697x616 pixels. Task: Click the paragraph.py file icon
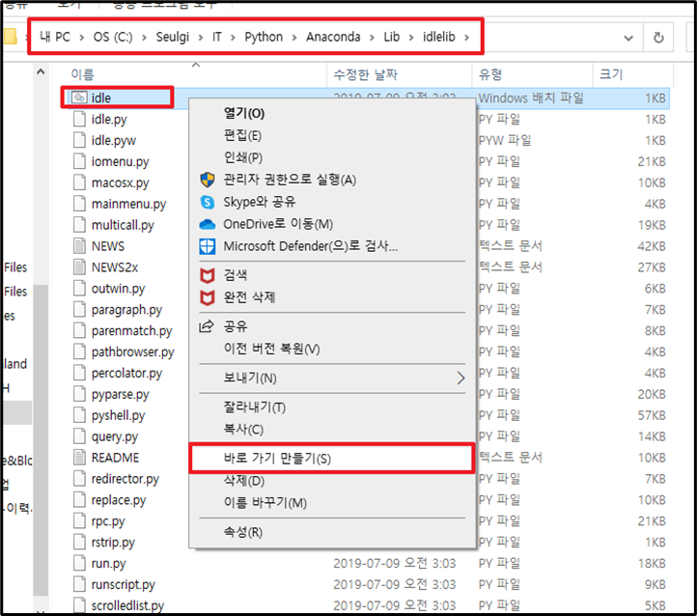(79, 309)
